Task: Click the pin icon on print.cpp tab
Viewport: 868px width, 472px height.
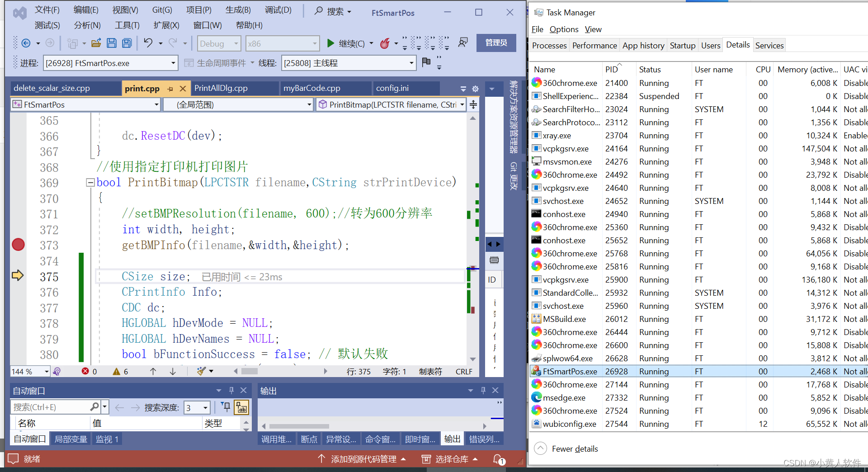Action: pyautogui.click(x=170, y=89)
